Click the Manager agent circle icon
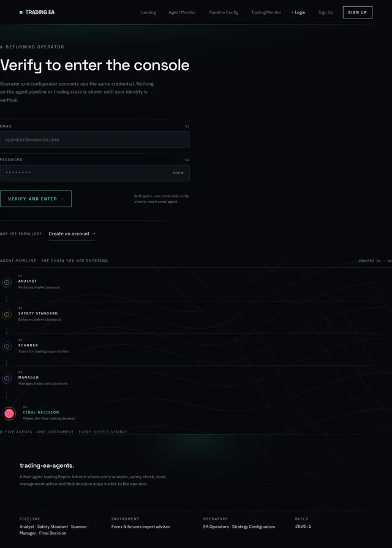 (7, 378)
